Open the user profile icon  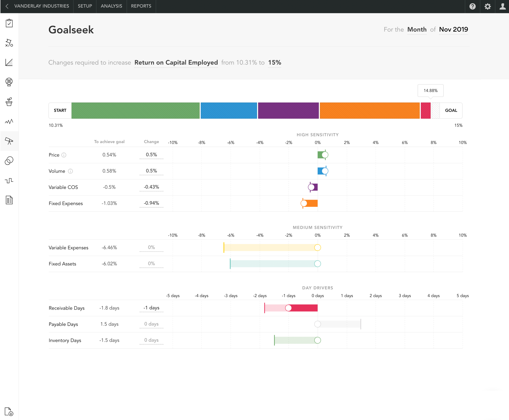click(502, 6)
